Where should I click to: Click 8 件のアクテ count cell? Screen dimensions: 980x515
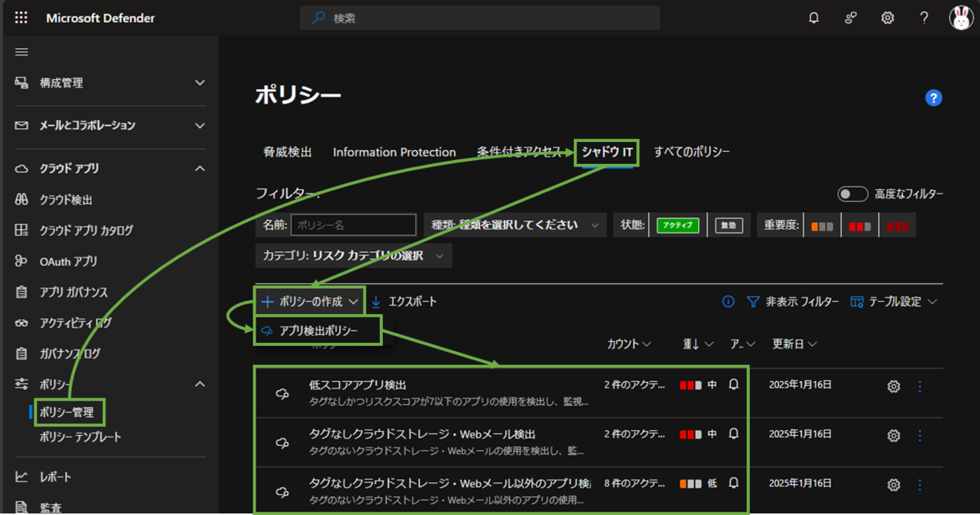tap(636, 482)
